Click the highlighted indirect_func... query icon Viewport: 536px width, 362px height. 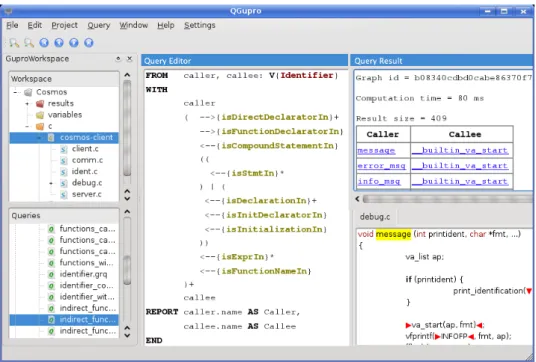click(51, 320)
